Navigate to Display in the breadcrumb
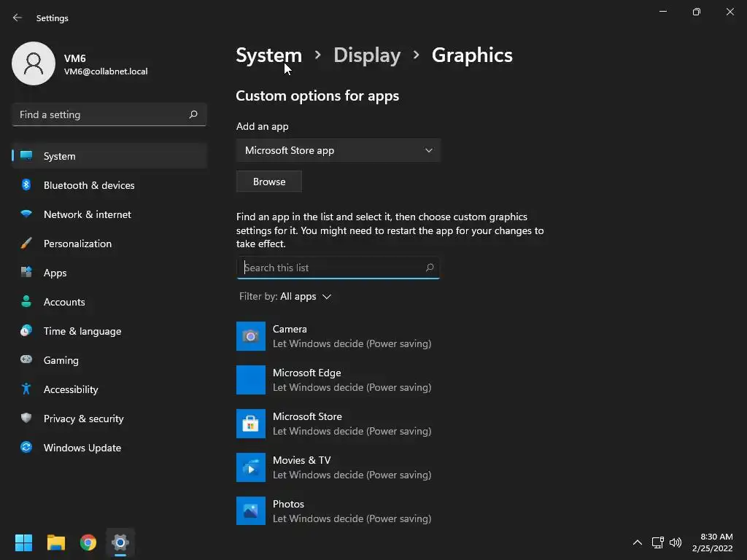Screen dimensions: 747x560 pyautogui.click(x=367, y=55)
